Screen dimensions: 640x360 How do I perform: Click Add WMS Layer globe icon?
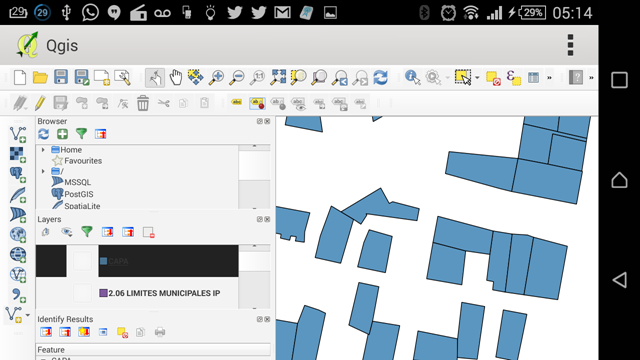18,235
